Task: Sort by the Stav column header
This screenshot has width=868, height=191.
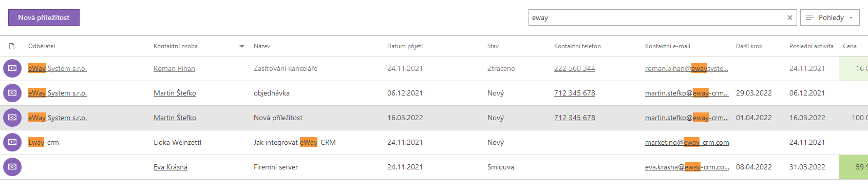Action: click(x=493, y=46)
